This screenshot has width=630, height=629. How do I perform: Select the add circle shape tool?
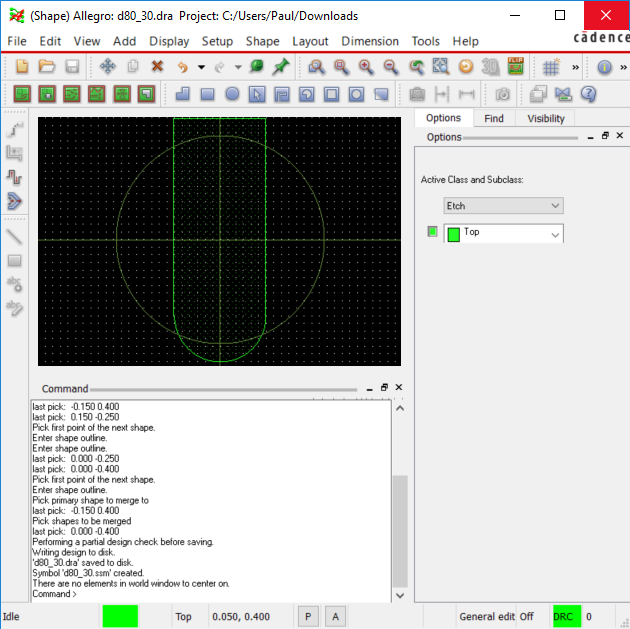(232, 94)
